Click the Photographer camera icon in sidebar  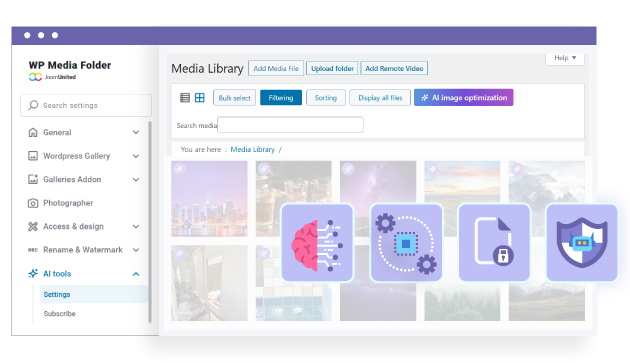[33, 203]
